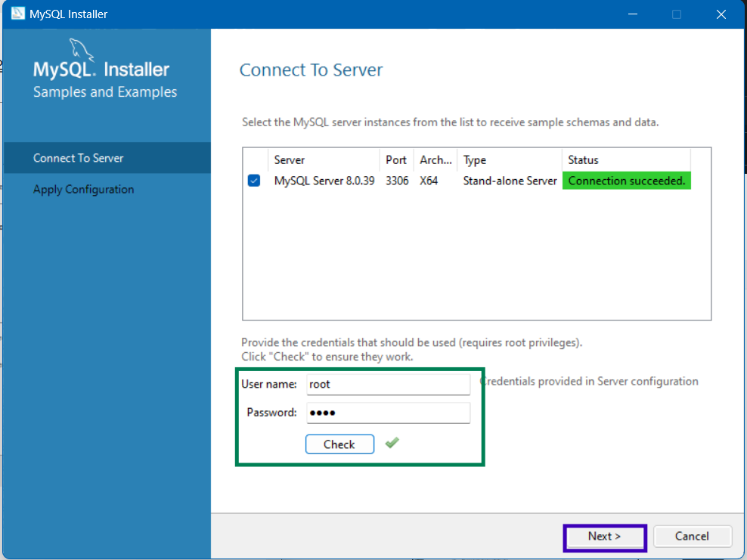The image size is (747, 560).
Task: Focus the User name input field
Action: (389, 384)
